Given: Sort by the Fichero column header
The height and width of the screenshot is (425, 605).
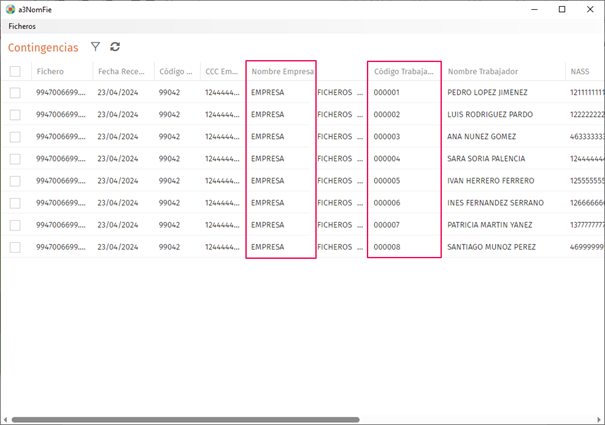Looking at the screenshot, I should coord(50,71).
